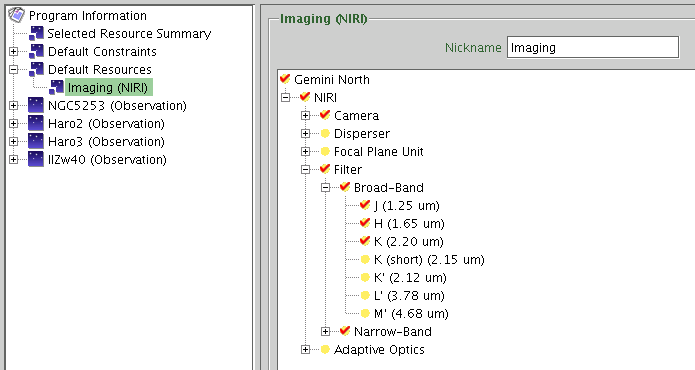Toggle the NIRI checkmark
Viewport: 695px width, 370px height.
[305, 97]
